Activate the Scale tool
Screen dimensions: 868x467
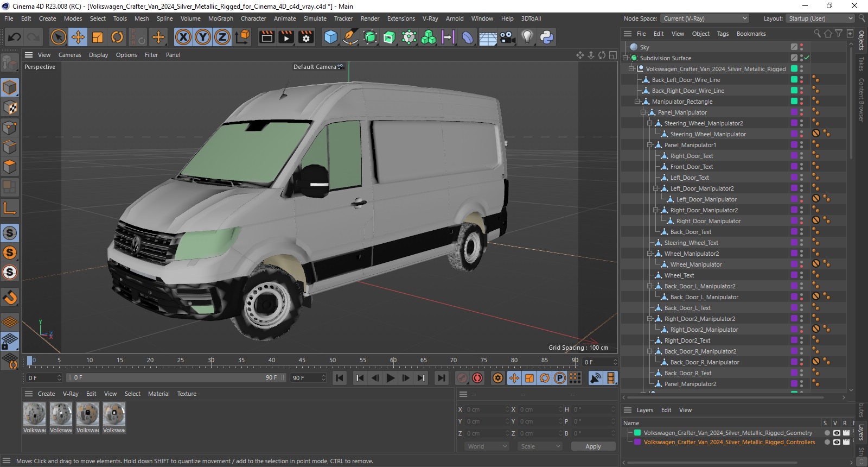click(x=98, y=37)
